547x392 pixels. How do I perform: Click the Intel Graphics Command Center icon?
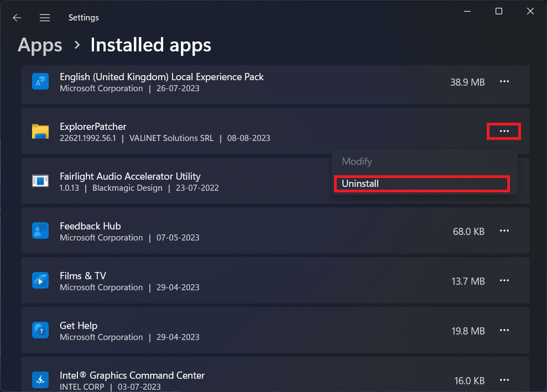click(x=40, y=380)
